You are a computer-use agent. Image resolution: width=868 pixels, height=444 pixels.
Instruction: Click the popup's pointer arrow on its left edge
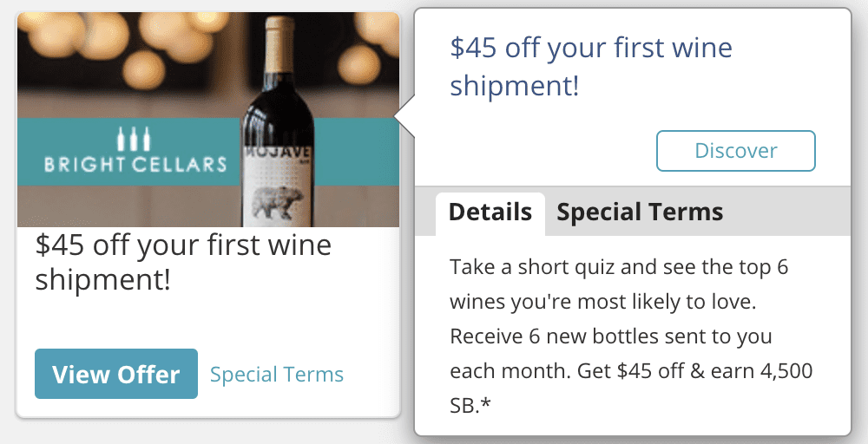[x=404, y=116]
